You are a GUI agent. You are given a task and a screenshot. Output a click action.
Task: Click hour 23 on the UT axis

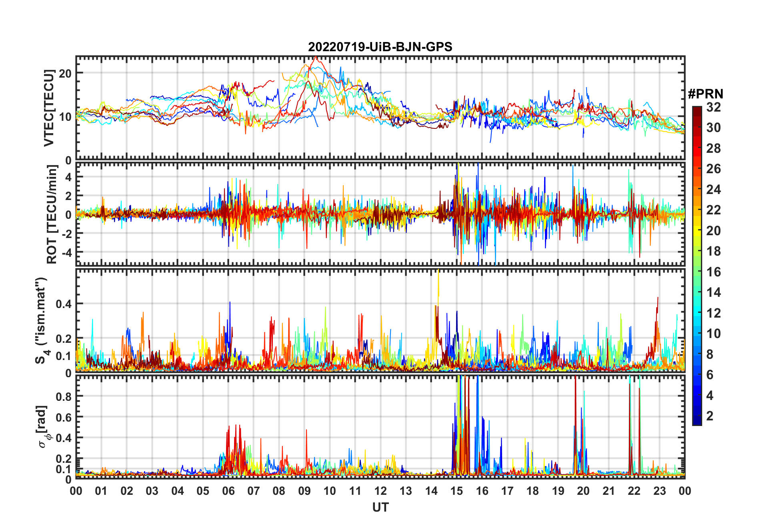coord(660,491)
